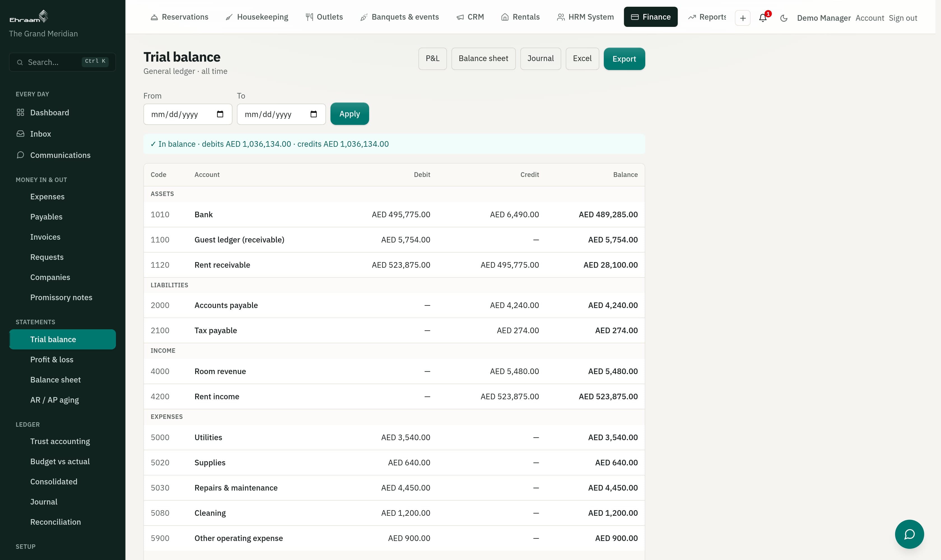Open the chat bubble widget
The width and height of the screenshot is (941, 560).
[x=909, y=534]
